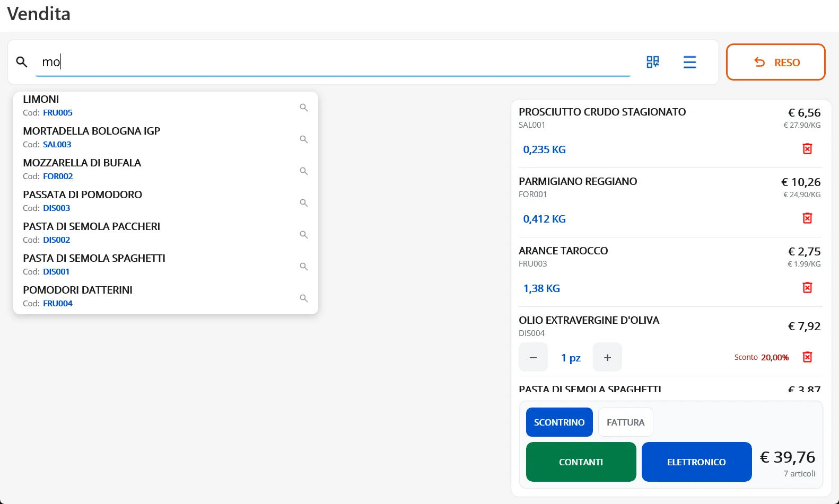839x504 pixels.
Task: Click the product code FOR002
Action: click(58, 176)
